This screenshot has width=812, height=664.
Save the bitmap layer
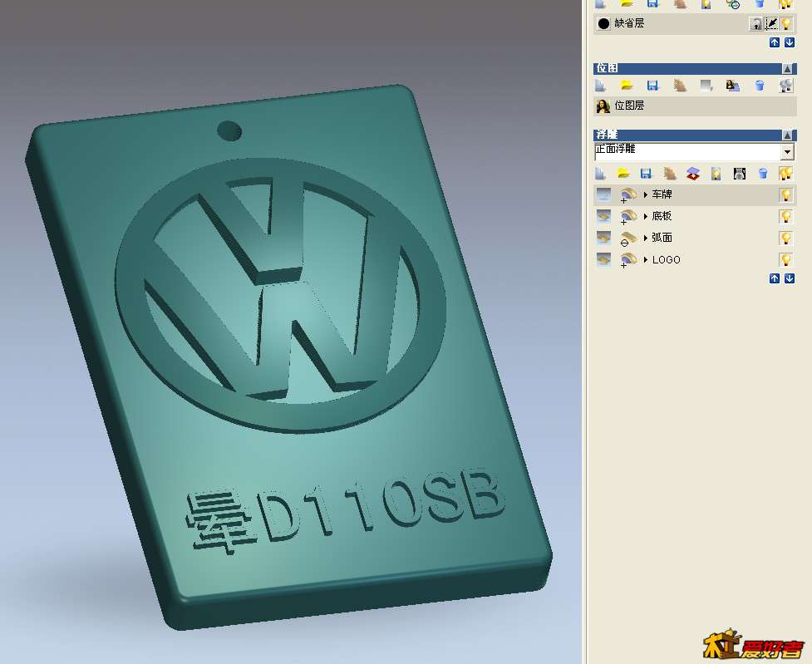[x=652, y=86]
